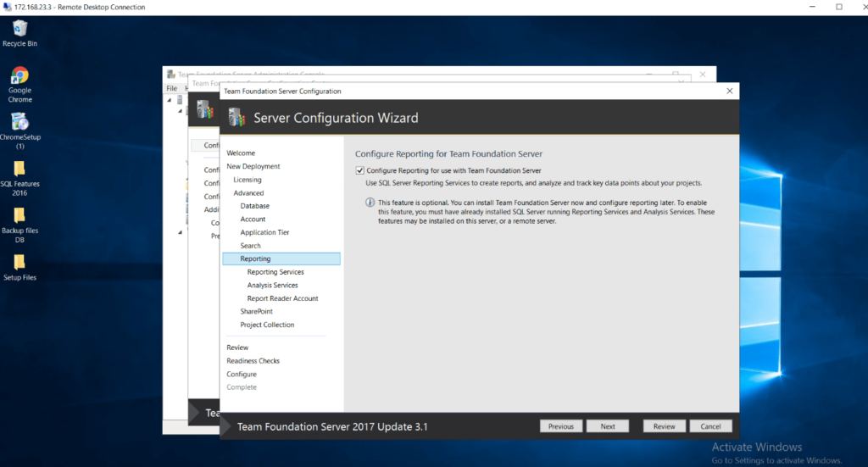Select the Setup Files desktop folder

(x=20, y=267)
